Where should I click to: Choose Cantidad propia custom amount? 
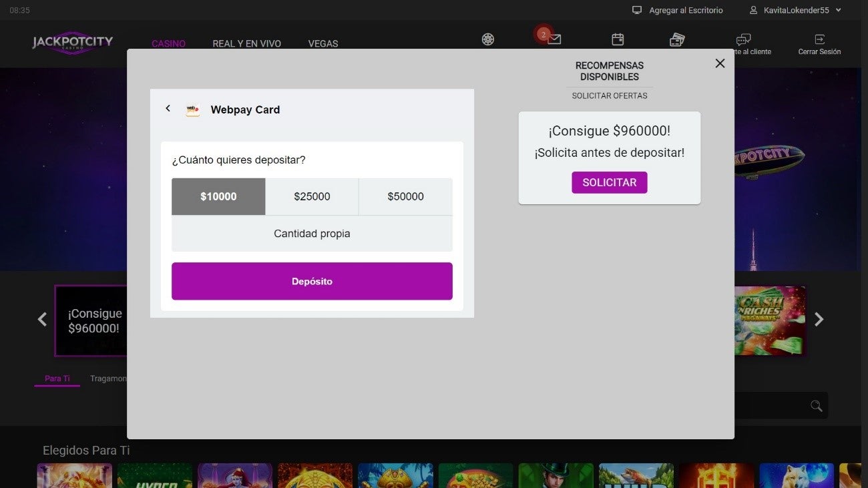click(x=312, y=234)
